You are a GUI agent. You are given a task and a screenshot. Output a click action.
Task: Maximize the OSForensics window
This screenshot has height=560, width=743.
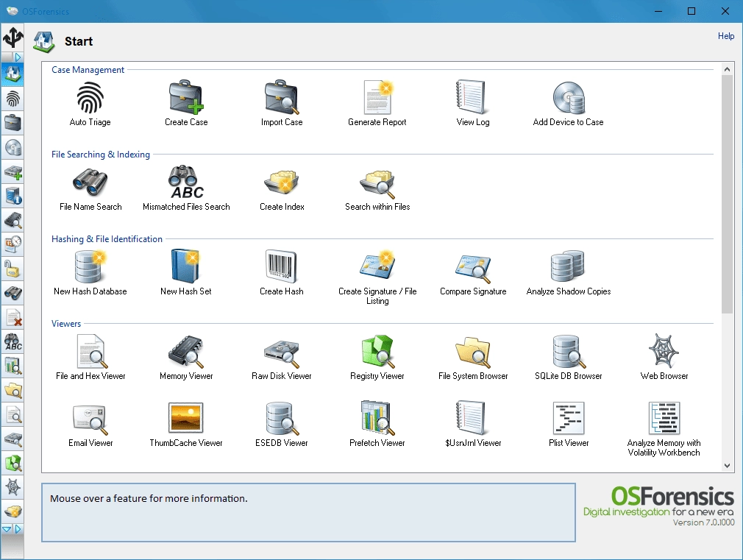pos(692,11)
